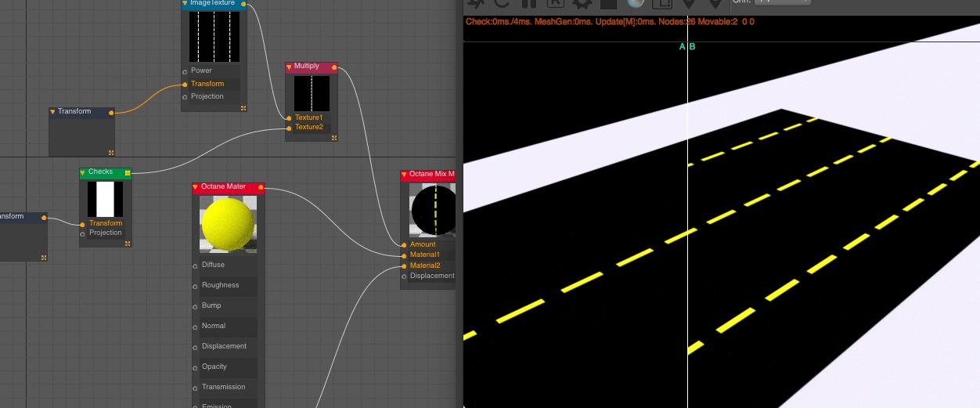Click the resize corner icon of Checks node
Screen dimensions: 980x408
(128, 244)
